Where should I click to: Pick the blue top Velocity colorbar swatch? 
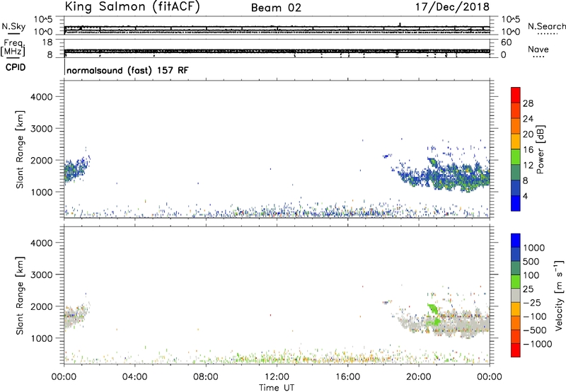pyautogui.click(x=516, y=241)
